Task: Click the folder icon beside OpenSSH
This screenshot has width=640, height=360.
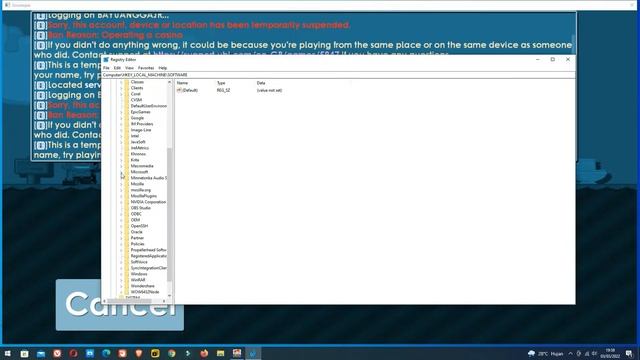Action: pyautogui.click(x=127, y=226)
